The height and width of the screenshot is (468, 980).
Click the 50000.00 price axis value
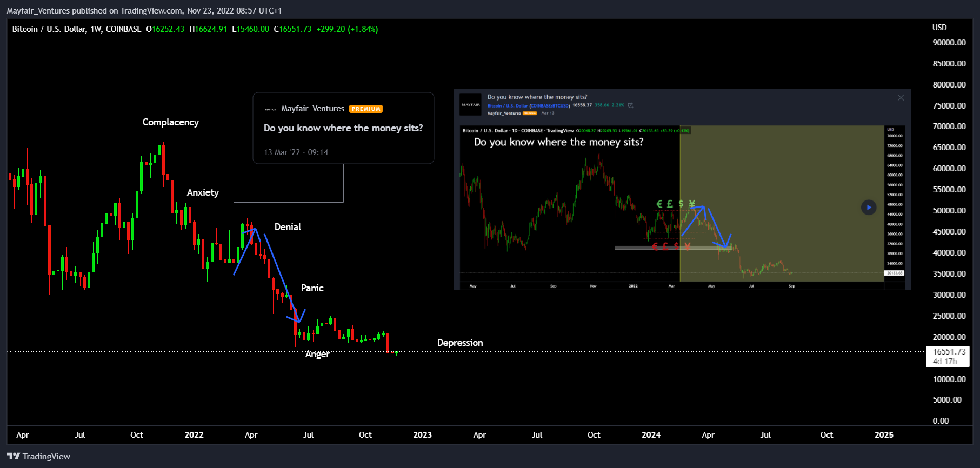pyautogui.click(x=949, y=211)
